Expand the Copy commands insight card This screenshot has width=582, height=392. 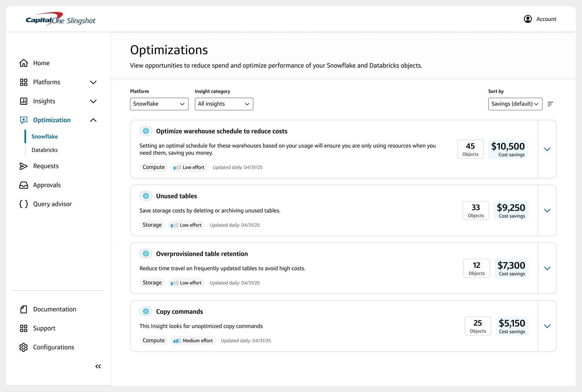pos(547,326)
